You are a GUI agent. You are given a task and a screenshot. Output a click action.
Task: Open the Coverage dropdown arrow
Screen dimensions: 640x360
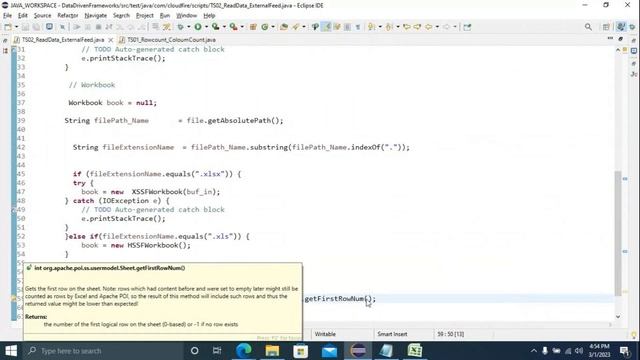224,27
